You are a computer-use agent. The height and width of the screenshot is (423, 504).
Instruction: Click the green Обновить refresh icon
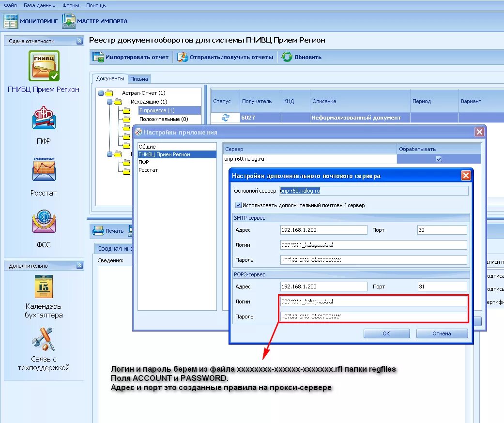(x=287, y=57)
